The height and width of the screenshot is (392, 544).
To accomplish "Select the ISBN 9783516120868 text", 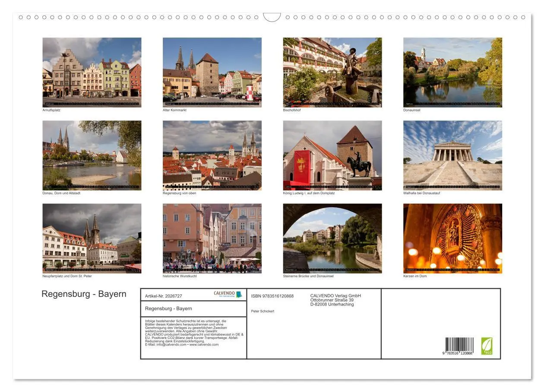I will pos(272,295).
